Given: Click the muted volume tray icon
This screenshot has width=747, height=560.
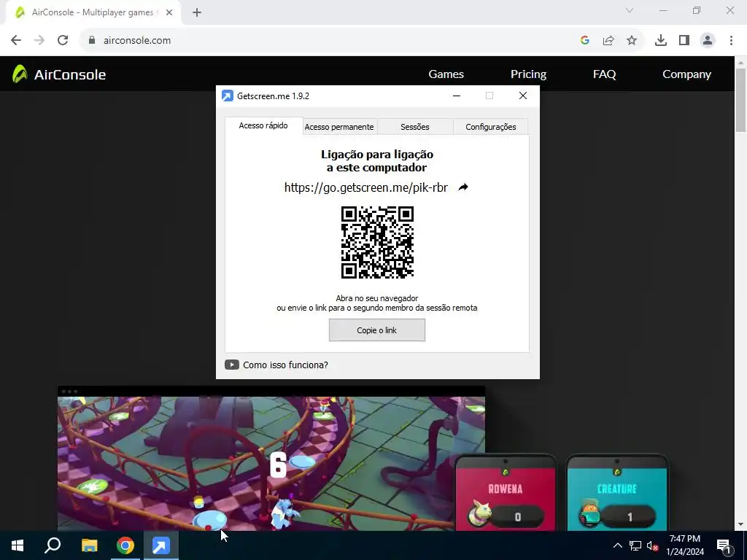Looking at the screenshot, I should (652, 545).
